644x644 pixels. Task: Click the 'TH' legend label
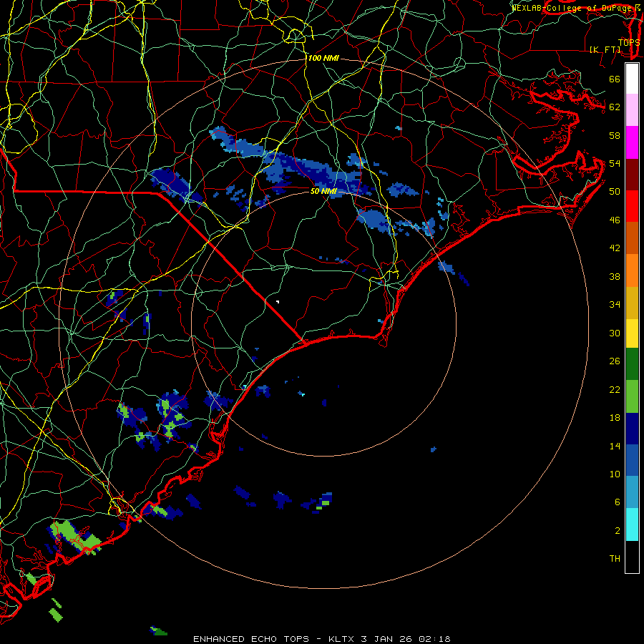615,559
